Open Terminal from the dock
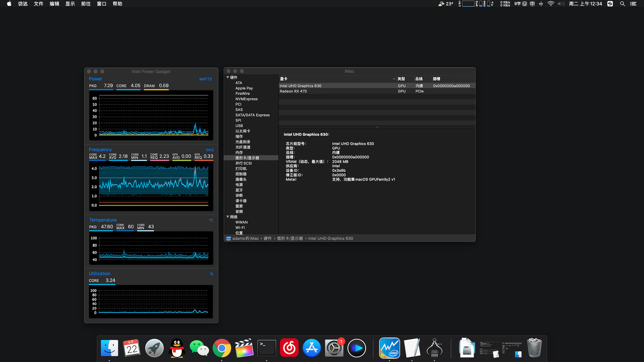 pos(267,348)
